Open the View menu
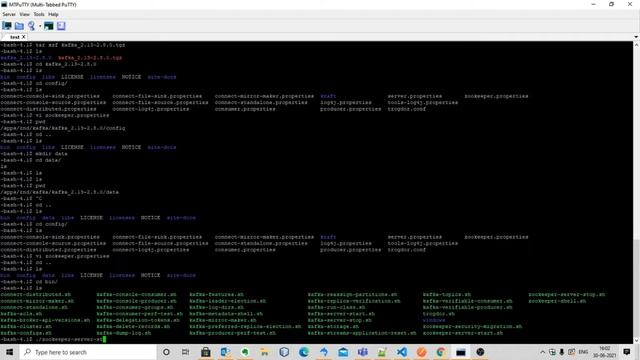This screenshot has height=360, width=640. click(24, 14)
